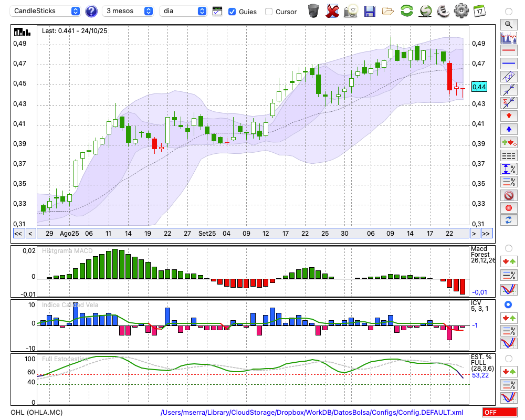Click the red prohibition sign icon
This screenshot has height=420, width=525.
(509, 195)
